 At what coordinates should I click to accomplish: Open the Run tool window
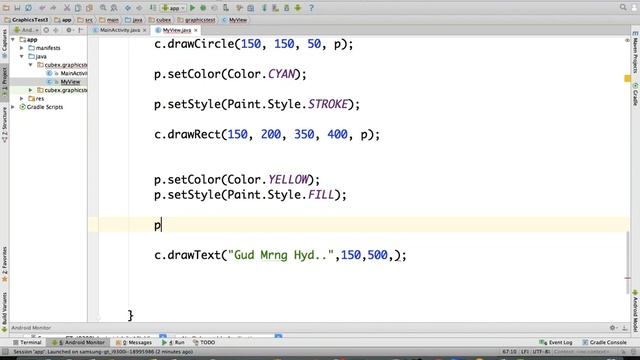(173, 342)
